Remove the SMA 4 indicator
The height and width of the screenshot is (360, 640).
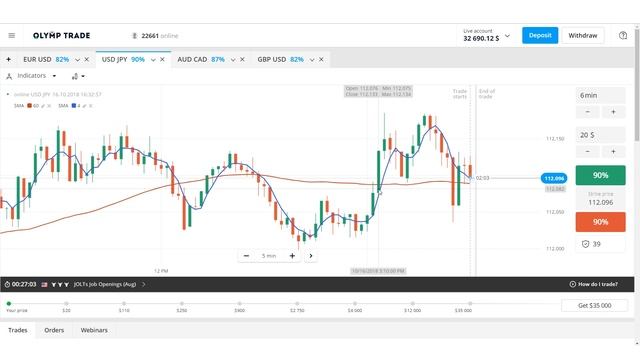coord(91,106)
